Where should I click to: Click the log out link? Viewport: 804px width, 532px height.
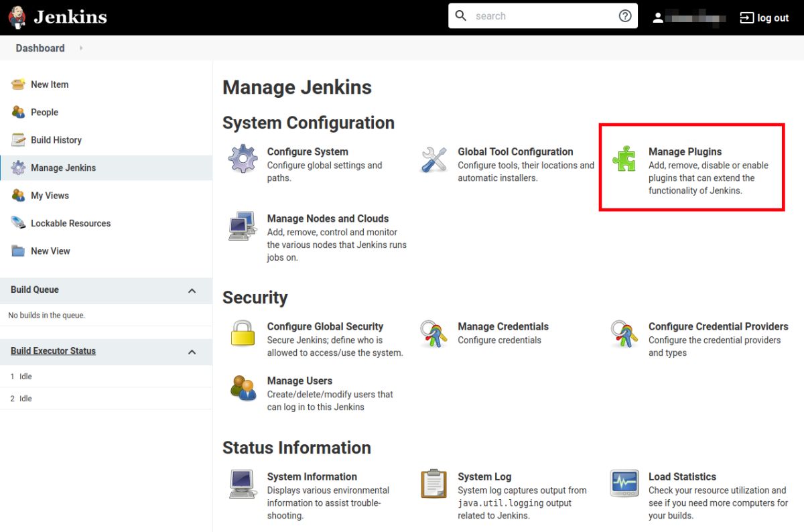(x=773, y=18)
